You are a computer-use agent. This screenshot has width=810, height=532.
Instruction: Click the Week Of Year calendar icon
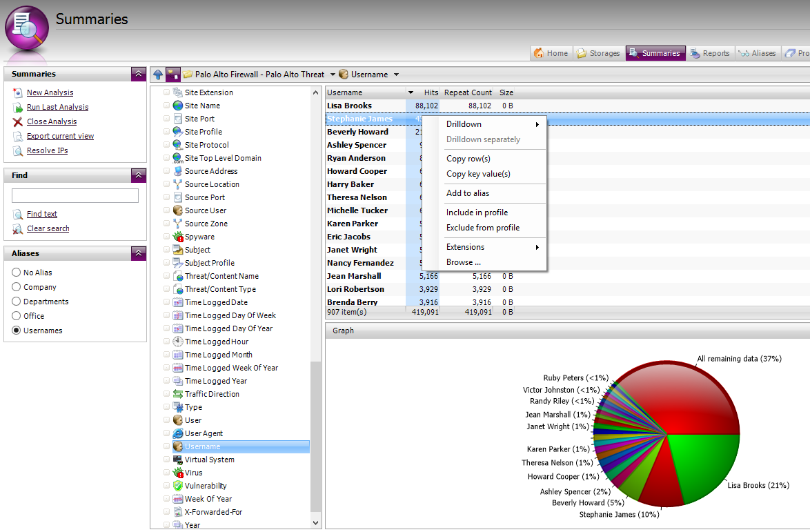pyautogui.click(x=178, y=499)
